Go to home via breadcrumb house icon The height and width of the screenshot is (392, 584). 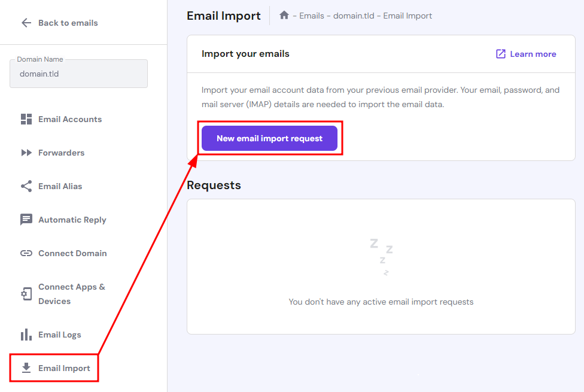[x=284, y=16]
